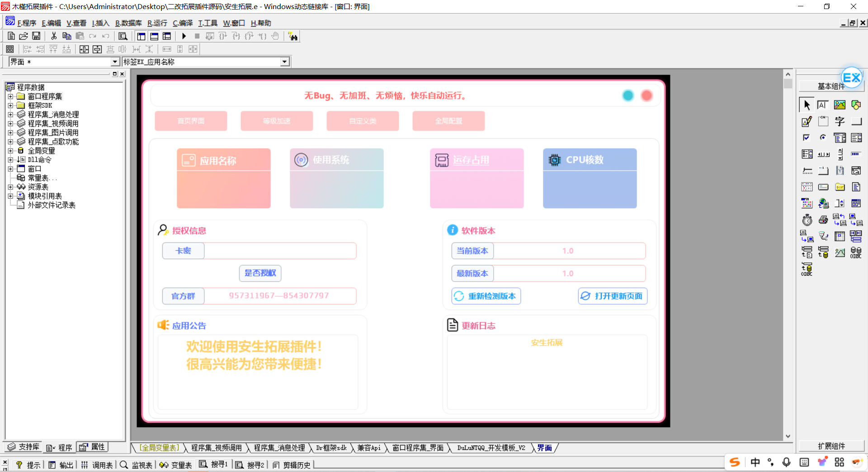Toggle Sogou input language with 中 button
Image resolution: width=868 pixels, height=472 pixels.
point(755,462)
